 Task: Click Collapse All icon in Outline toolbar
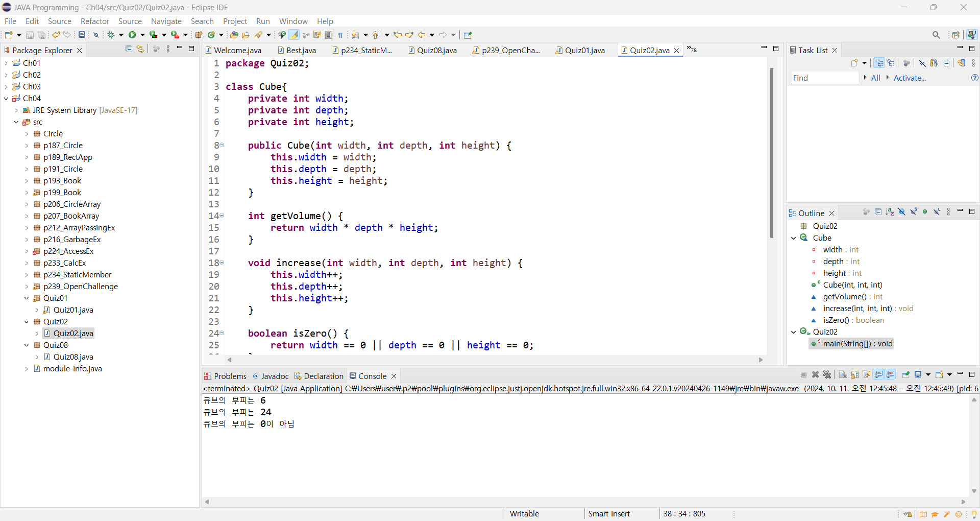tap(878, 212)
